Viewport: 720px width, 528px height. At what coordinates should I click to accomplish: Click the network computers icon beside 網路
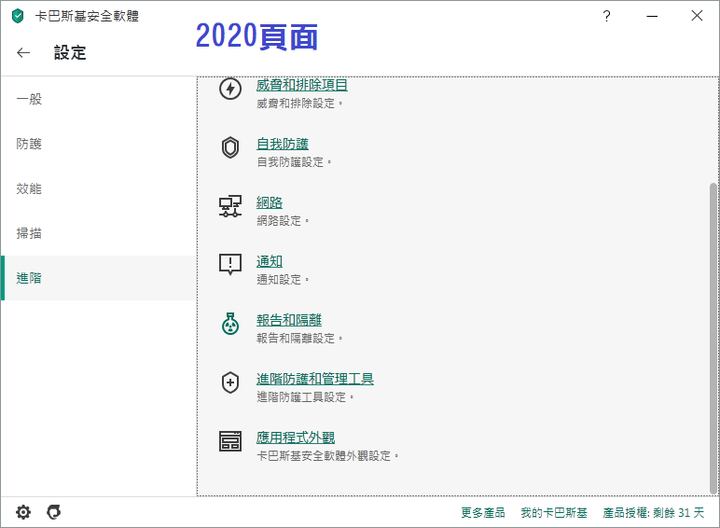pyautogui.click(x=230, y=207)
